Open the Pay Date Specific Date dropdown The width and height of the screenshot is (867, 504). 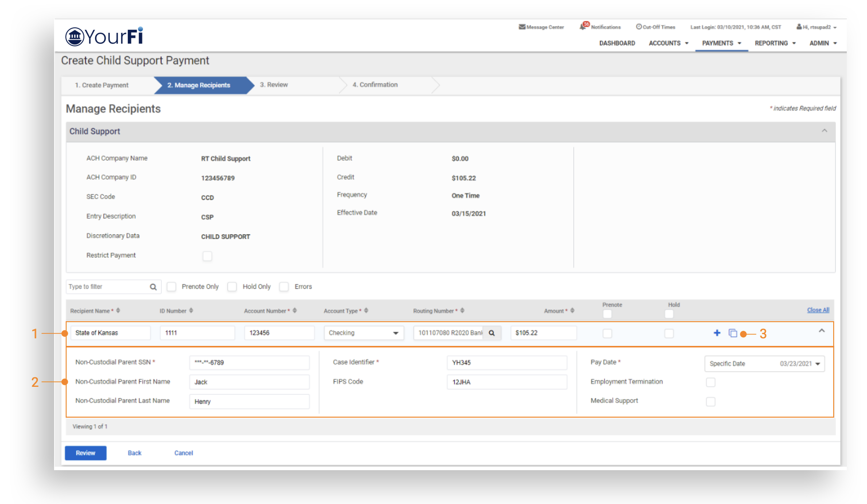(764, 364)
